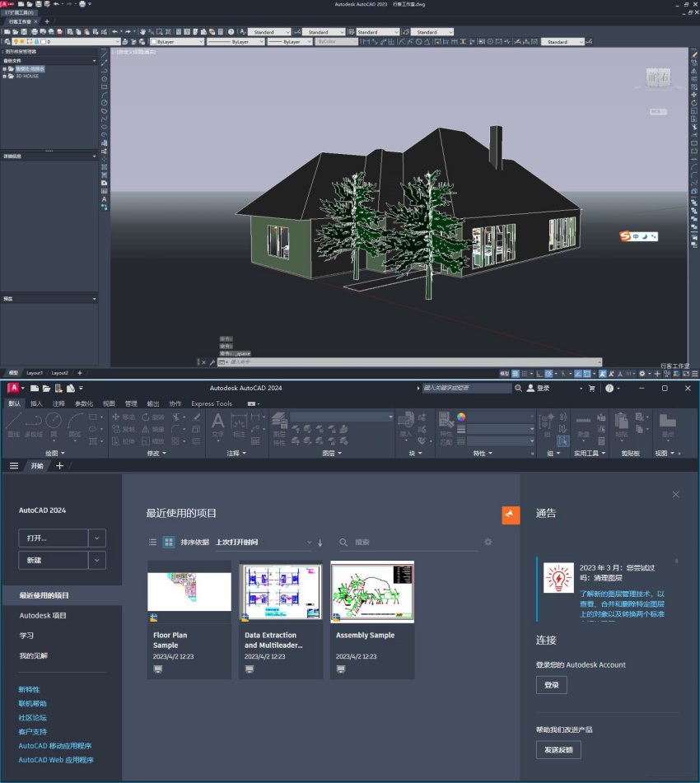
Task: Open the 视图 ribbon tab in AutoCAD 2024
Action: pyautogui.click(x=109, y=403)
